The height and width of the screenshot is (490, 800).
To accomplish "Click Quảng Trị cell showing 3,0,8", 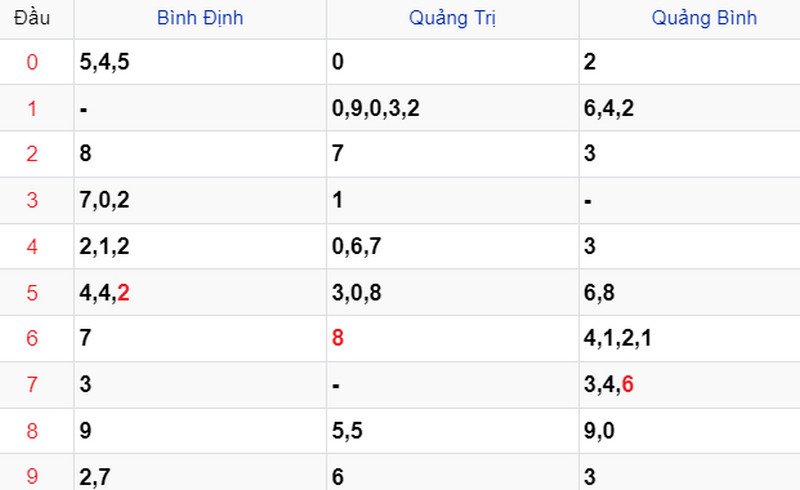I will pos(357,293).
